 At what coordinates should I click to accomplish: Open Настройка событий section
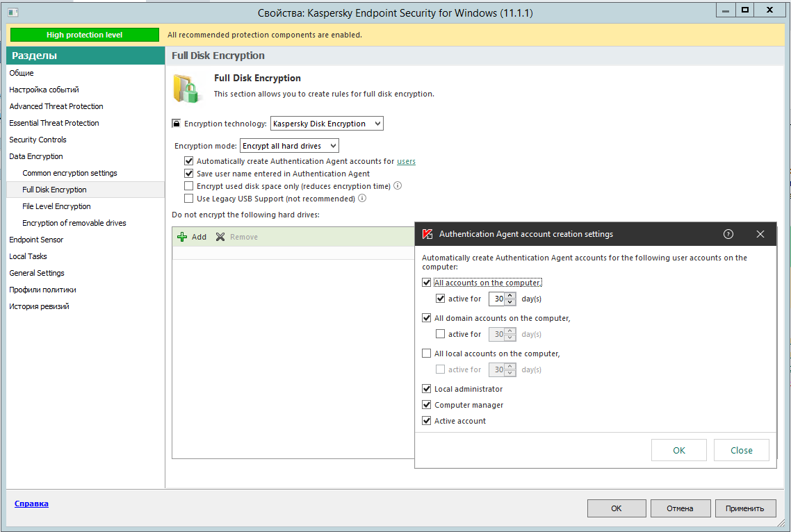pos(44,90)
